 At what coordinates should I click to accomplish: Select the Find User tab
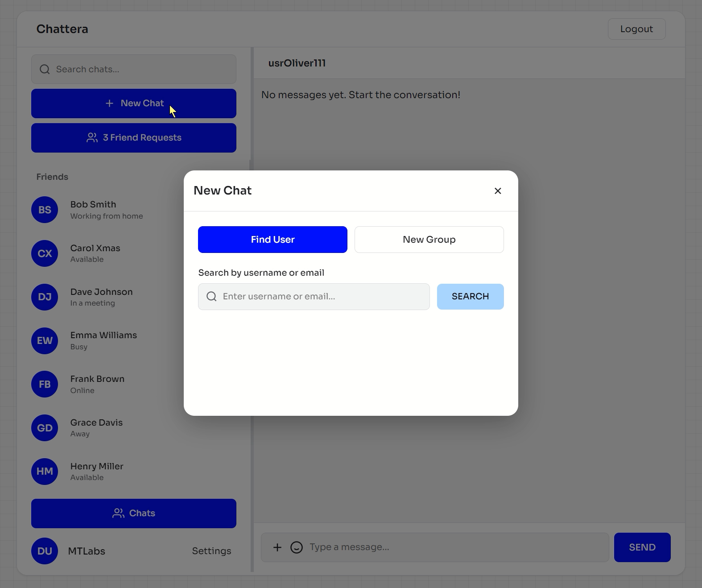(273, 240)
